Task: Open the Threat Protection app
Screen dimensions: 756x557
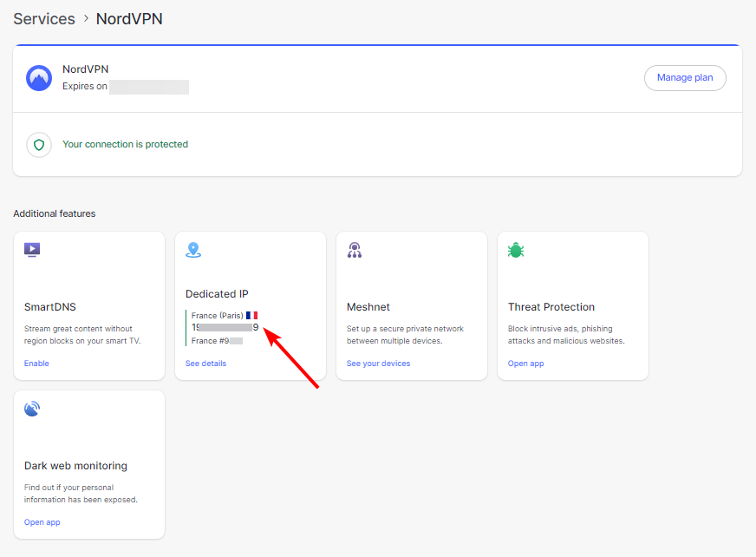Action: (x=525, y=363)
